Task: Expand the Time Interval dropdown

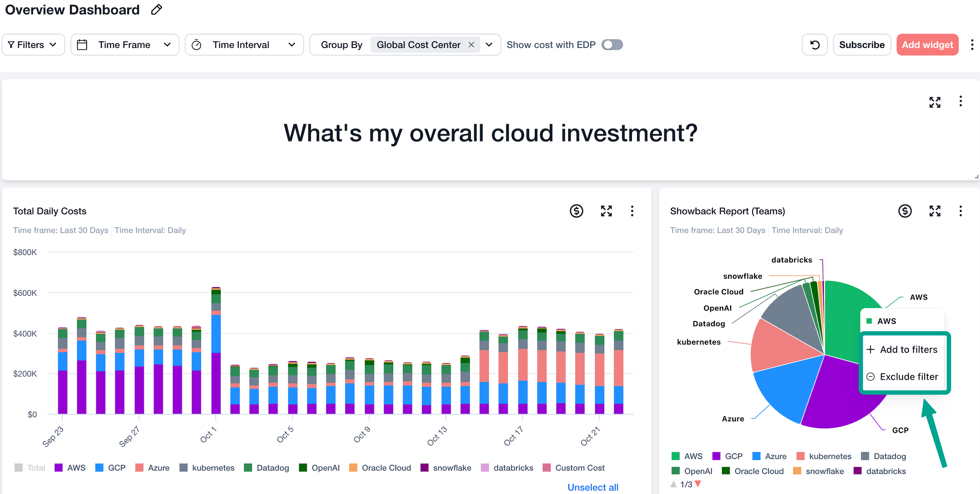Action: 244,45
